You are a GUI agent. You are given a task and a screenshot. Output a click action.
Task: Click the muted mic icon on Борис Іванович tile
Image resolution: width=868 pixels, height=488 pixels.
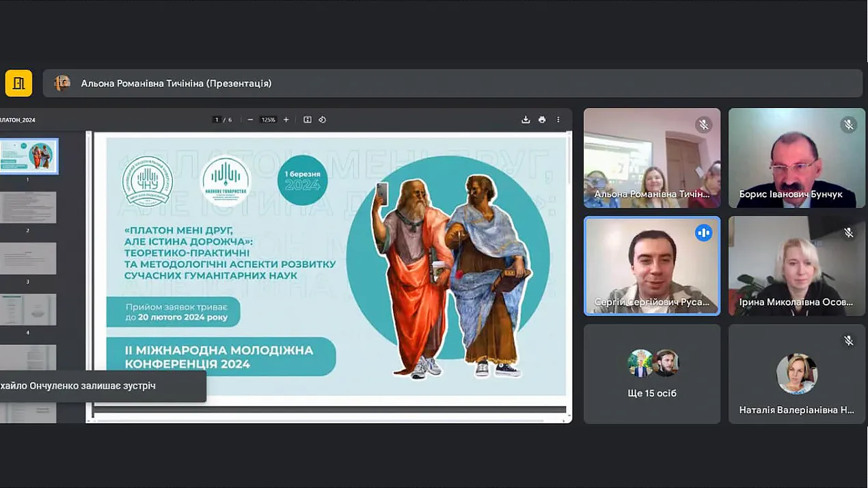point(848,124)
